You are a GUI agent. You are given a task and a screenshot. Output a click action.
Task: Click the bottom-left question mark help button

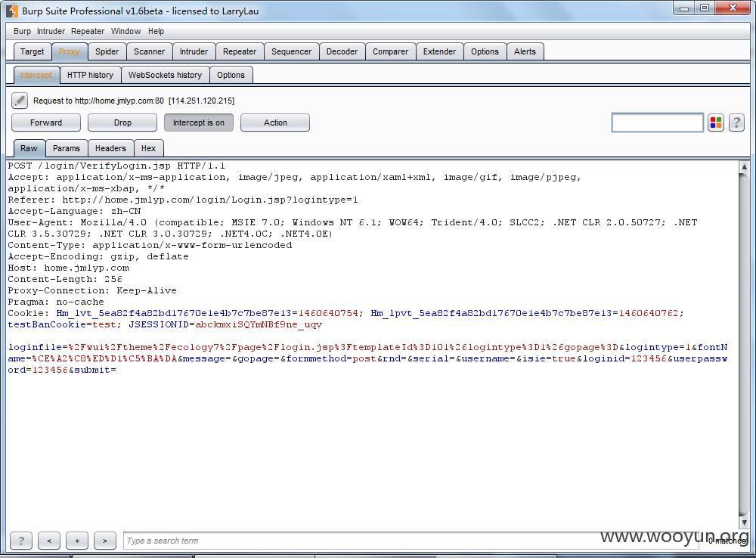click(21, 541)
